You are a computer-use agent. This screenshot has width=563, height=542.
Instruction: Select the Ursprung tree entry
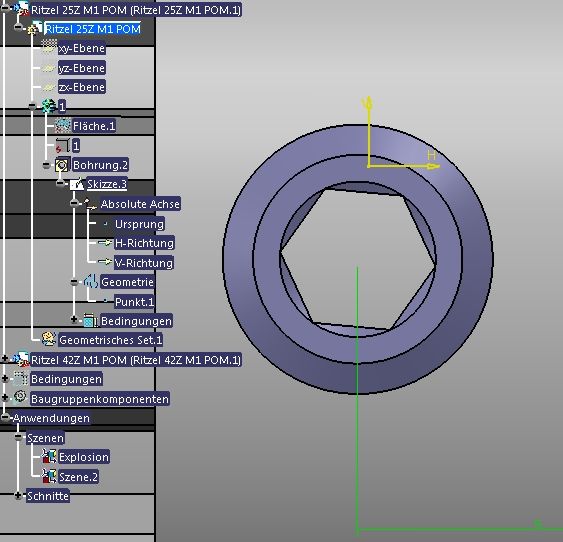pos(139,224)
